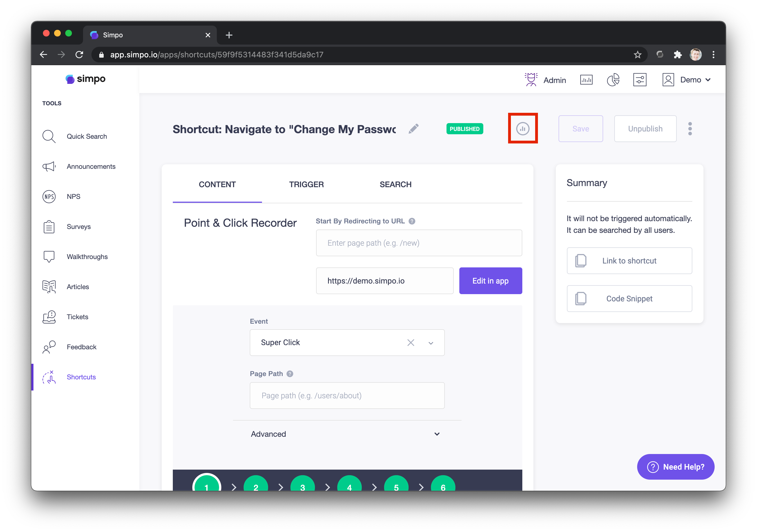Open Feedback in the sidebar

click(81, 347)
